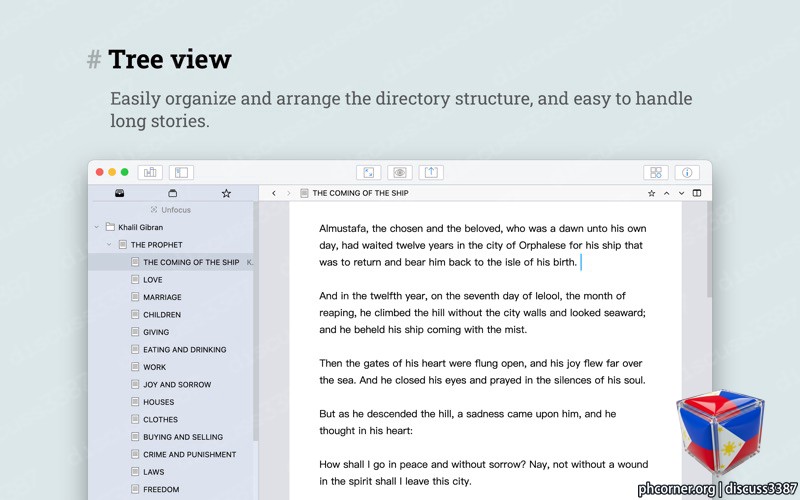
Task: Click the document icon beside WORK
Action: [135, 366]
